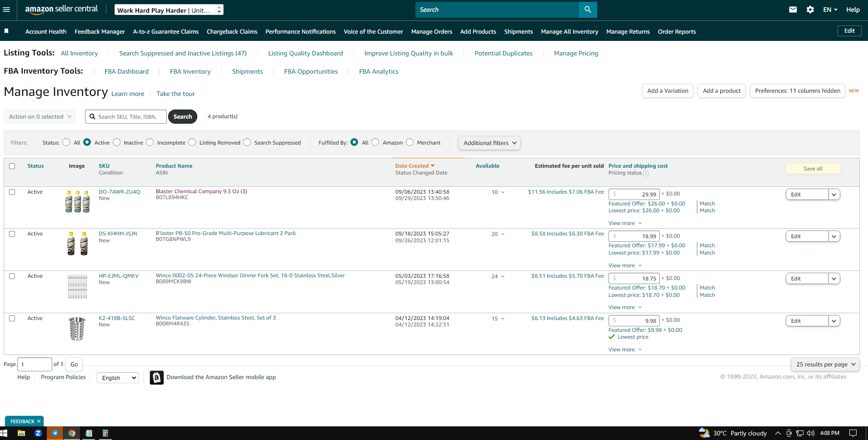Click the bookmark flag icon
This screenshot has width=868, height=440.
click(x=6, y=31)
